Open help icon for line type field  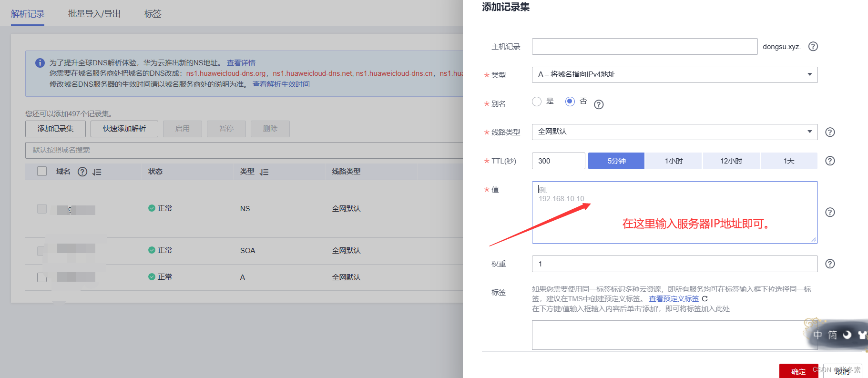[830, 132]
